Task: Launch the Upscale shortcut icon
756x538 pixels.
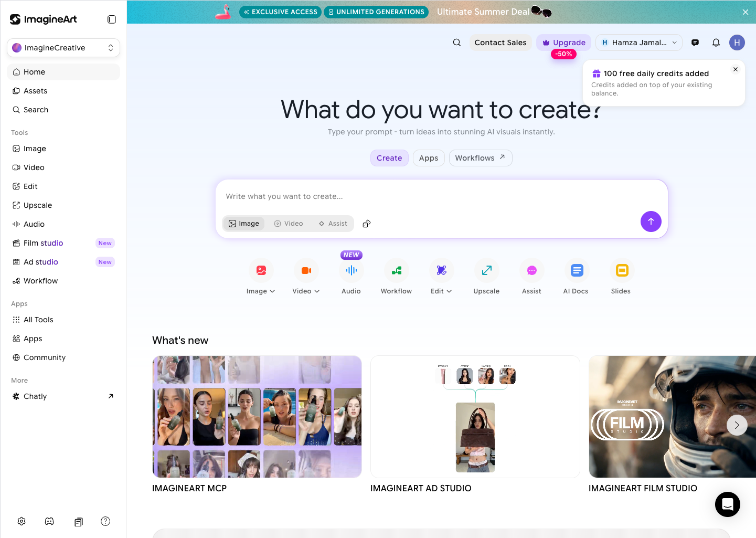Action: (x=487, y=270)
